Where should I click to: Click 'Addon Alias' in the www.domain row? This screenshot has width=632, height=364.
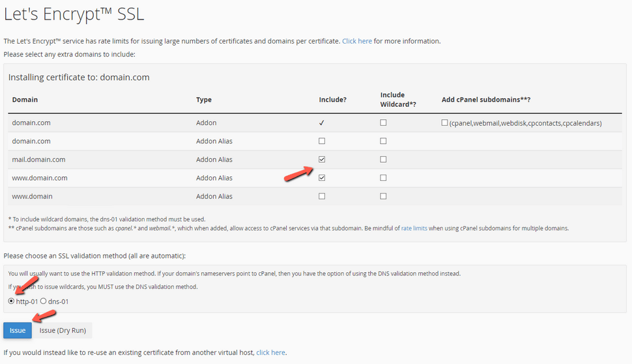pyautogui.click(x=214, y=196)
